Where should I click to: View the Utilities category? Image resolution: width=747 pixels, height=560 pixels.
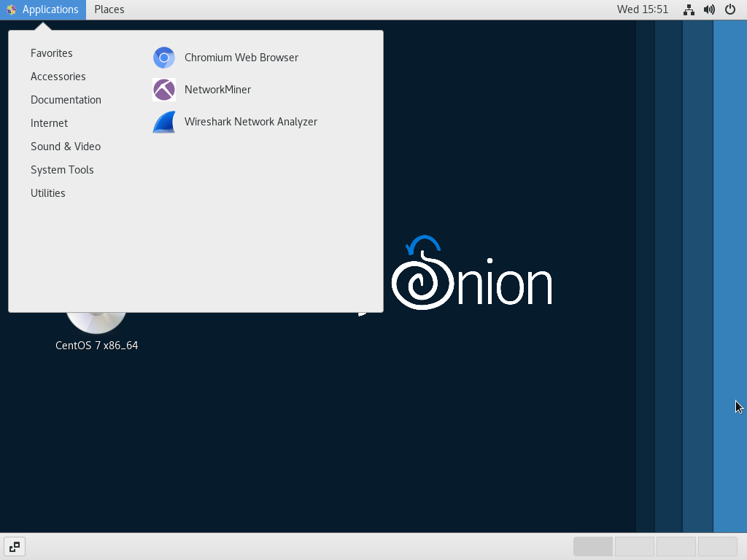[48, 192]
